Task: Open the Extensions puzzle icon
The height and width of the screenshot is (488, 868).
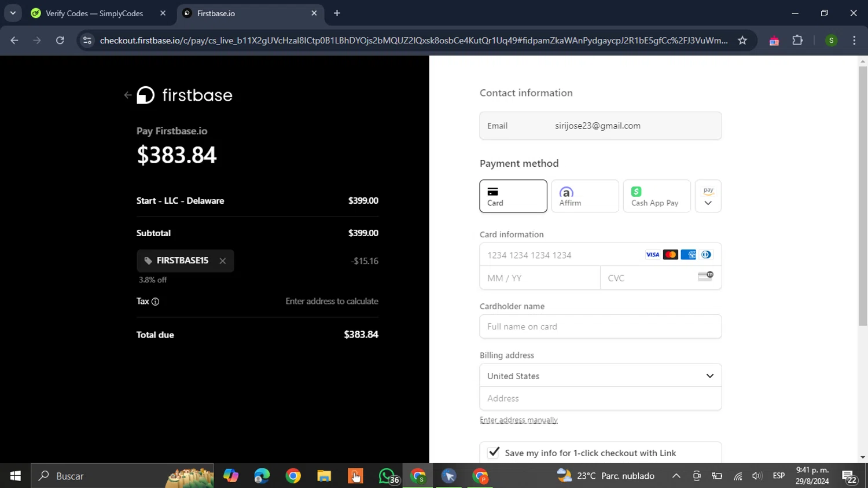Action: [x=797, y=41]
